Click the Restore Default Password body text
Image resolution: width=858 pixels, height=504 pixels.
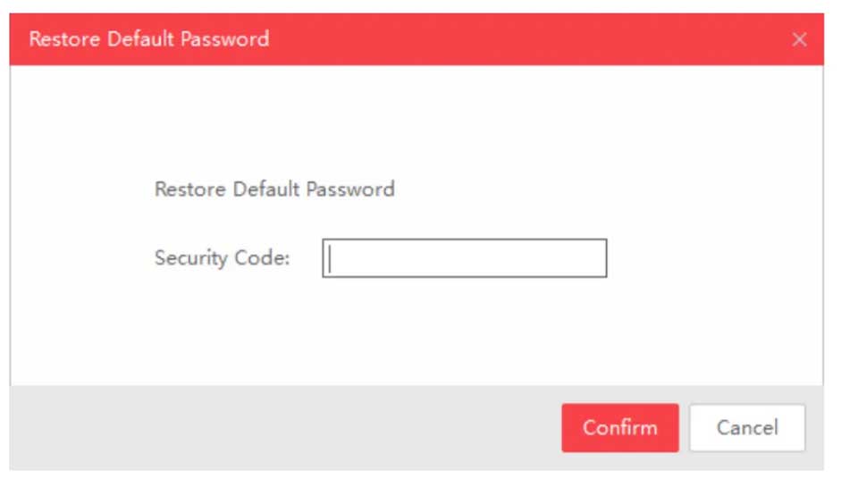coord(274,189)
